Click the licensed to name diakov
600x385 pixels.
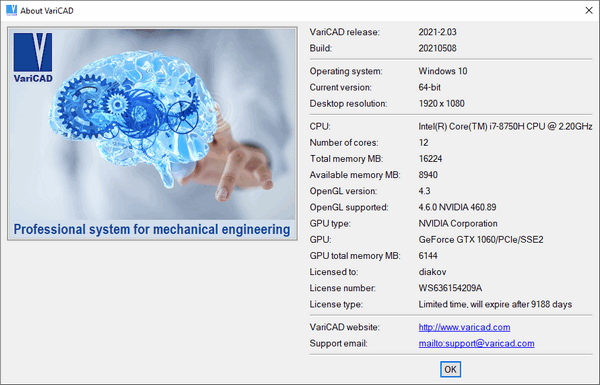point(432,272)
